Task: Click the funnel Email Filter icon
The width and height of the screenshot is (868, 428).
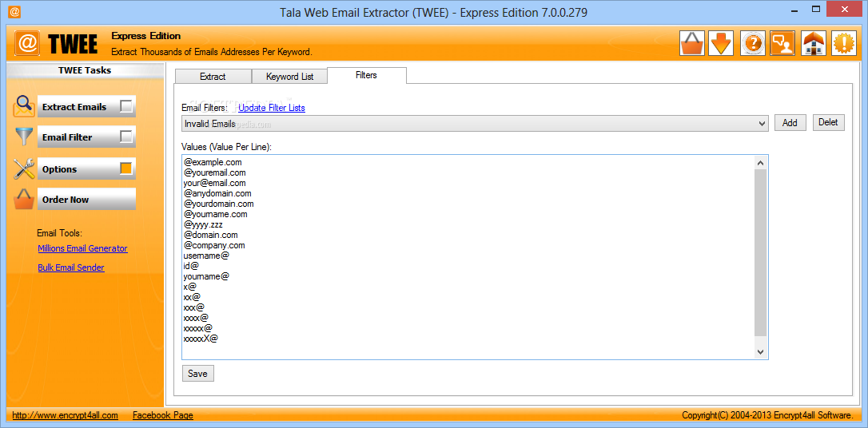Action: (x=24, y=137)
